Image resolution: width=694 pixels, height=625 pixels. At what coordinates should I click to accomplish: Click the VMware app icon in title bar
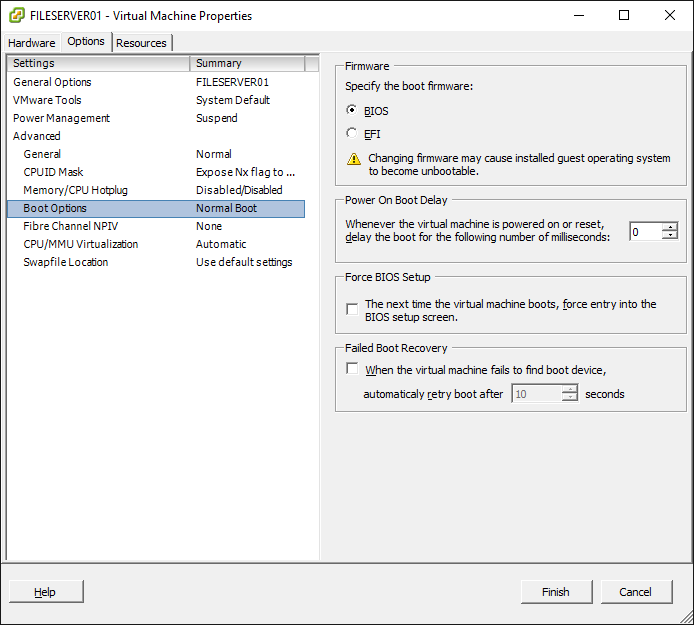[17, 15]
